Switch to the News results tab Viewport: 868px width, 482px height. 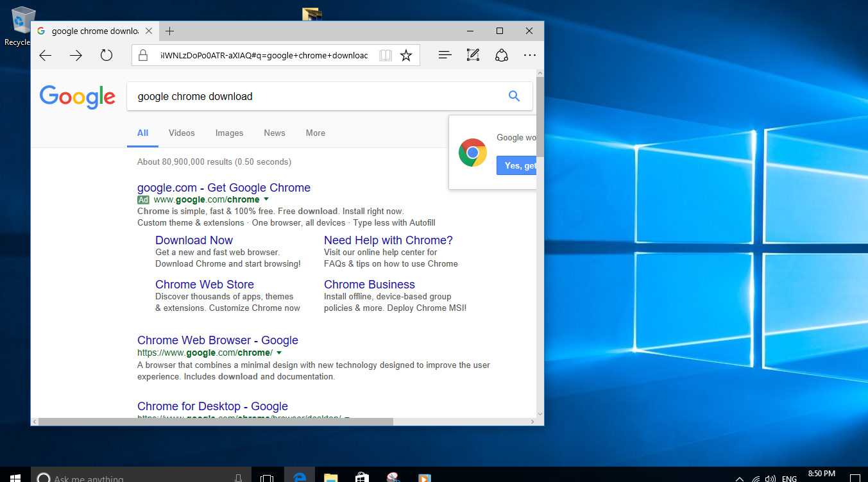275,133
